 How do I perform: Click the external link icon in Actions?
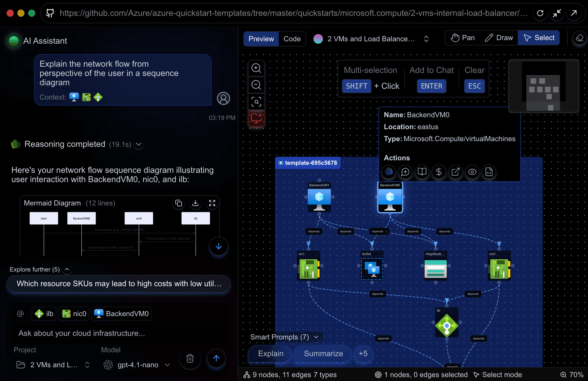(456, 172)
